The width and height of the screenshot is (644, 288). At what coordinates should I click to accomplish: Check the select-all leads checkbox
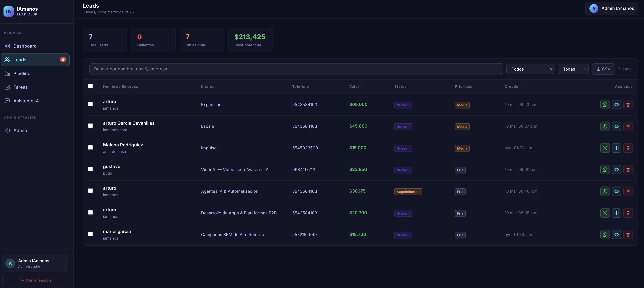point(90,86)
